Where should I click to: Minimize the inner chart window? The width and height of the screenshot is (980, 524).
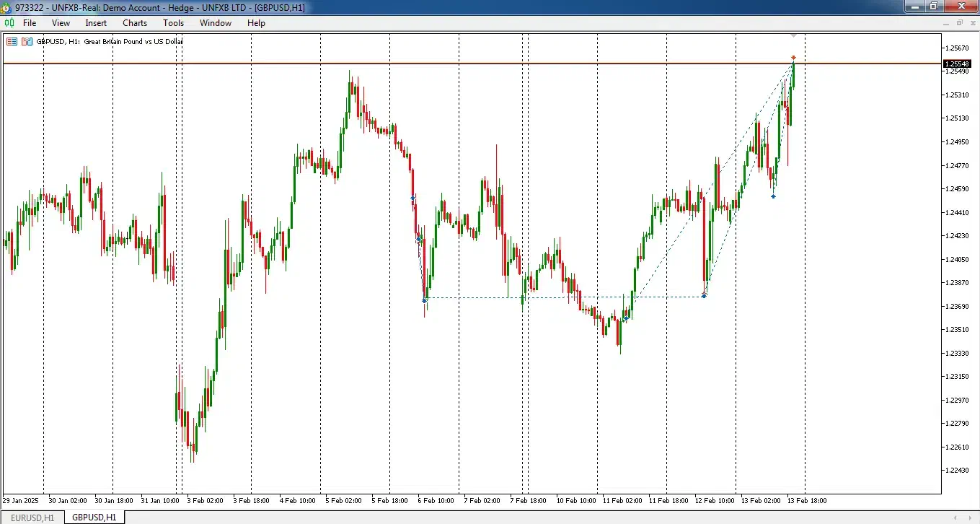click(x=947, y=23)
